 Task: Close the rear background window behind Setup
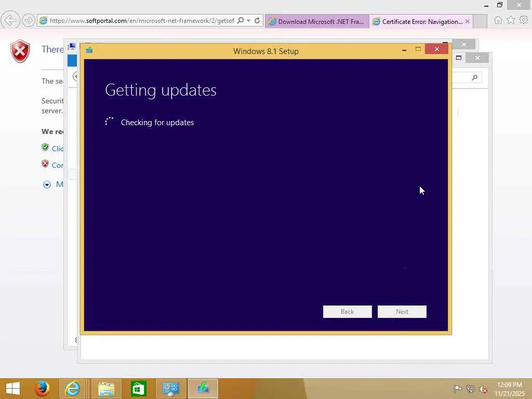coord(464,45)
